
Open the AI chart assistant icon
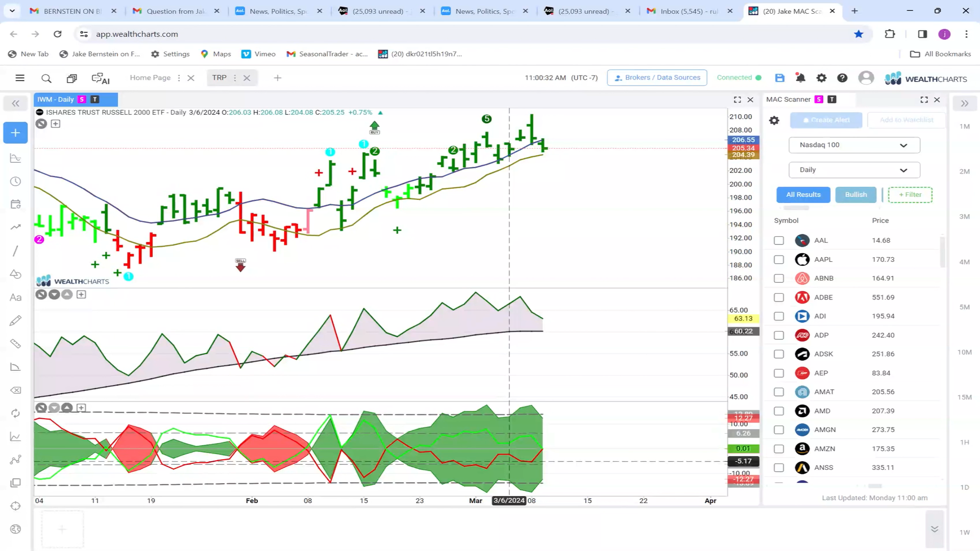(101, 79)
